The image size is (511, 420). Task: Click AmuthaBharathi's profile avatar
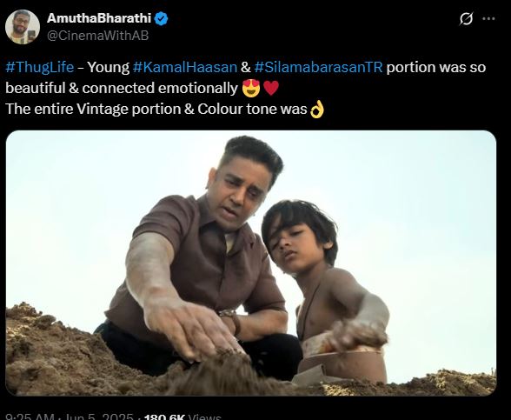[x=23, y=27]
